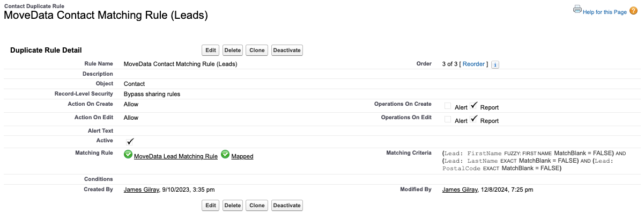644x218 pixels.
Task: Click the printer icon for printable view
Action: point(577,9)
